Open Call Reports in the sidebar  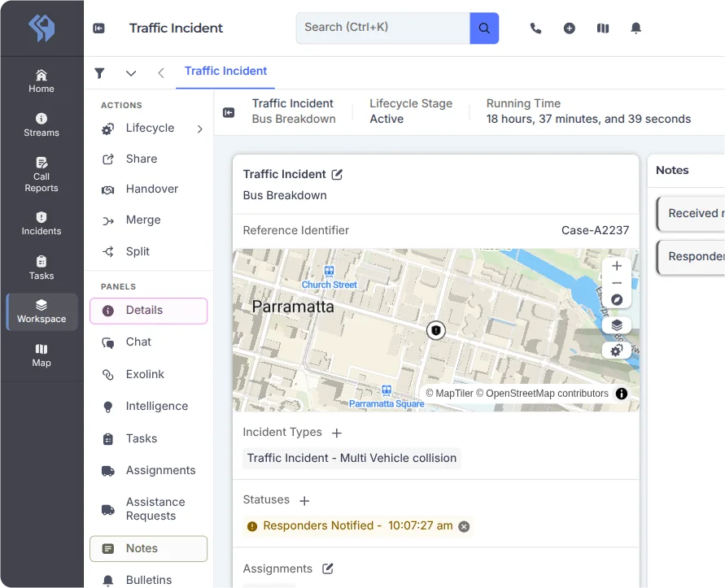click(41, 175)
